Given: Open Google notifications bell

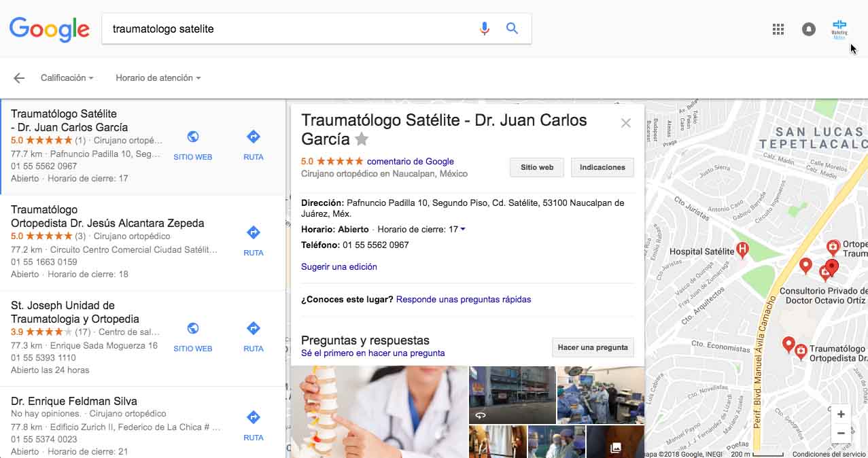Looking at the screenshot, I should (809, 29).
